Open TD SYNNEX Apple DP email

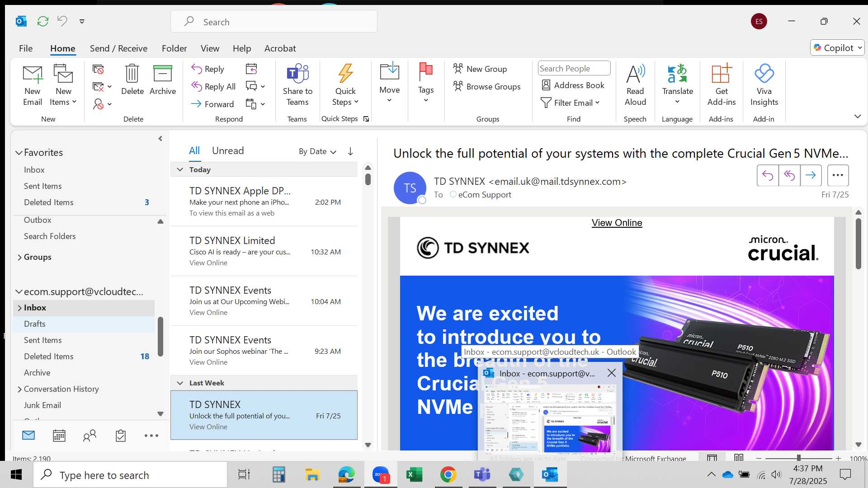(264, 202)
